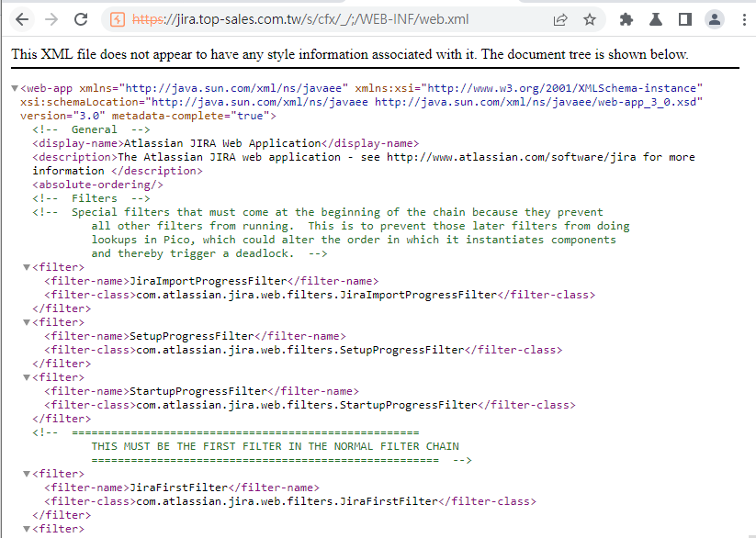Click the General comment line
The image size is (756, 538).
coord(91,129)
